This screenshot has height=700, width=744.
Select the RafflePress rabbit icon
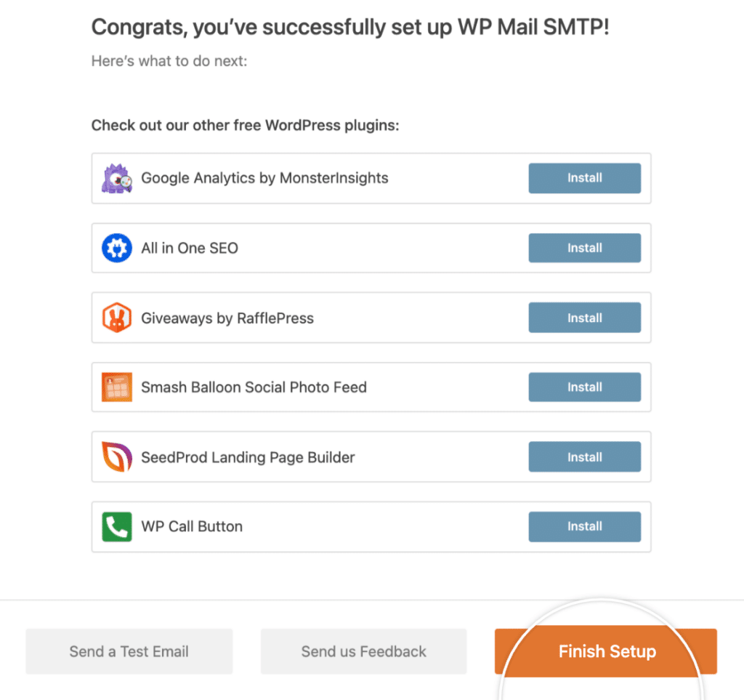tap(117, 318)
